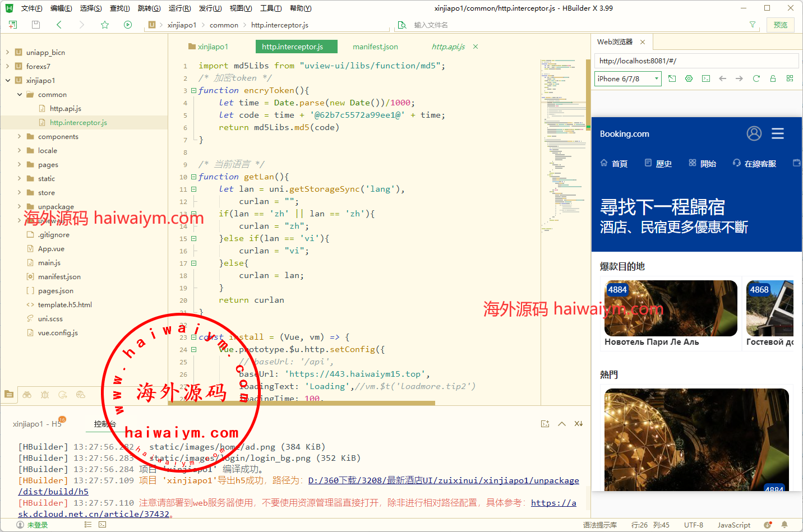803x532 pixels.
Task: Click the editor horizontal scrollbar
Action: (x=314, y=403)
